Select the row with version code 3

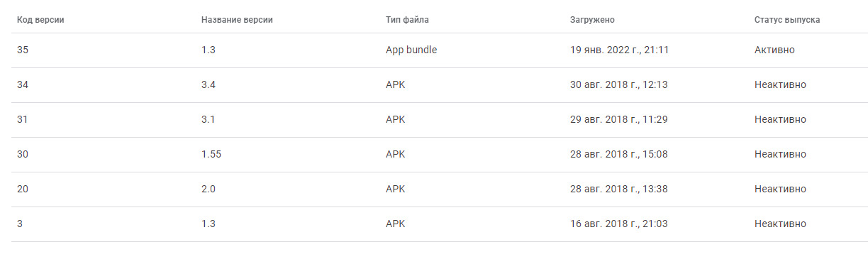tap(440, 224)
